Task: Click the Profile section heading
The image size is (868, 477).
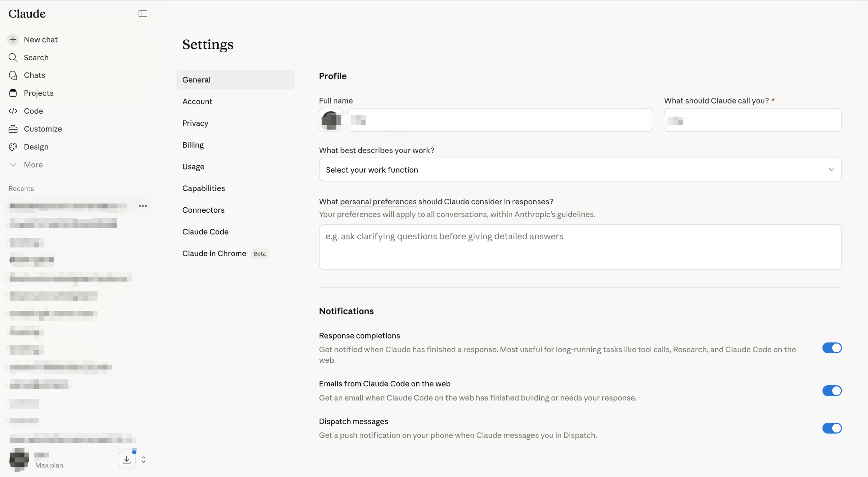Action: 333,76
